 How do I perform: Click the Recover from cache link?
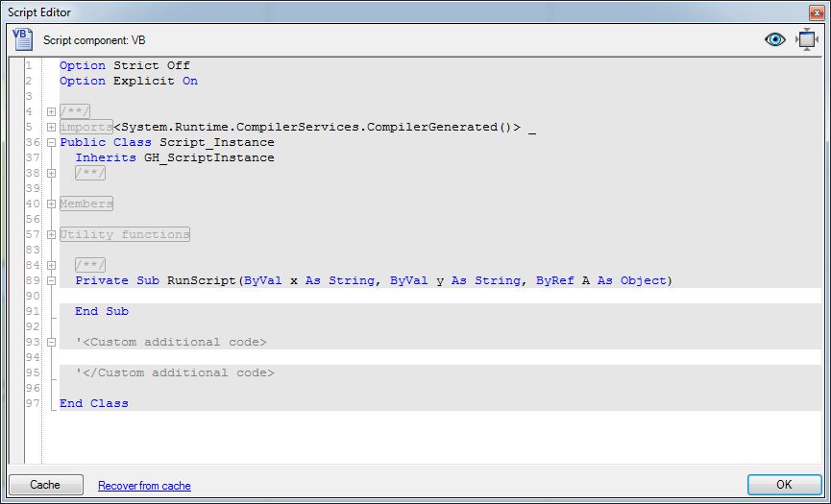144,486
